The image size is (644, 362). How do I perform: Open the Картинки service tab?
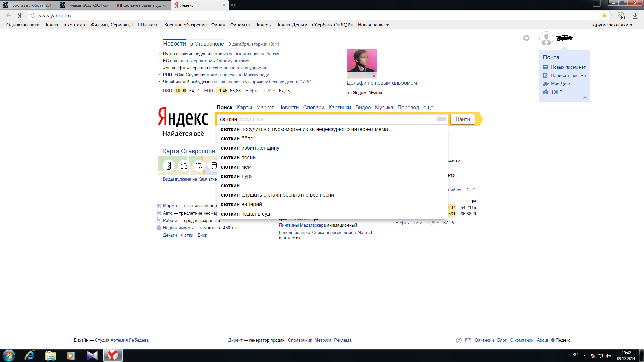pyautogui.click(x=340, y=107)
